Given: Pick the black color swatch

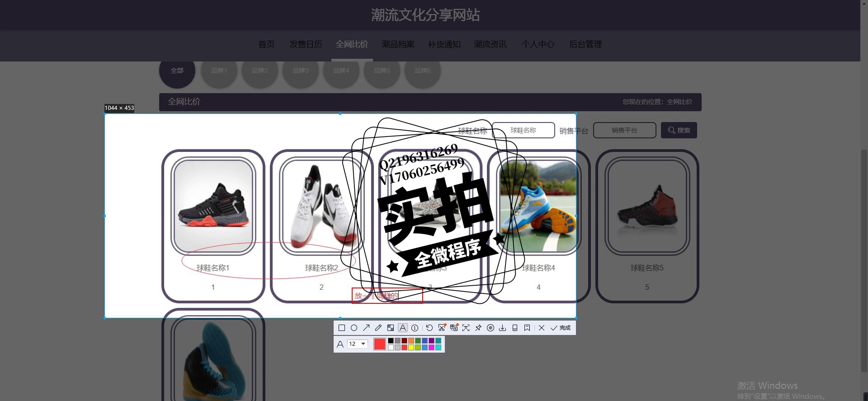Looking at the screenshot, I should click(391, 341).
